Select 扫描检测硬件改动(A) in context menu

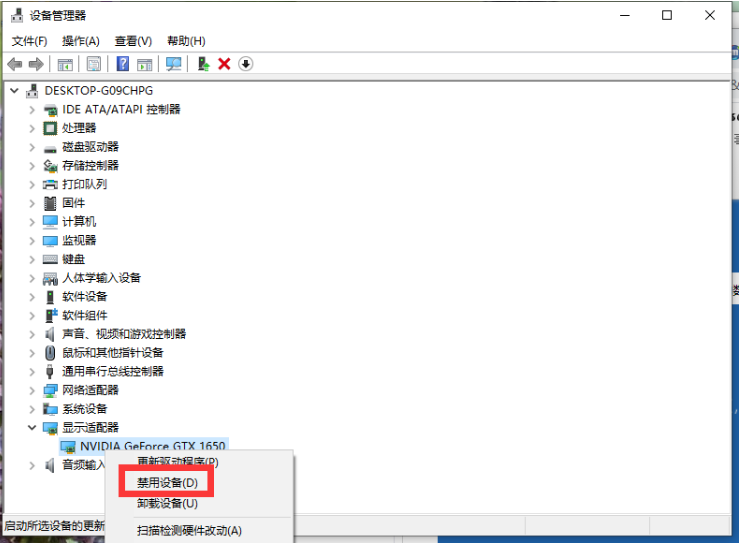tap(189, 531)
